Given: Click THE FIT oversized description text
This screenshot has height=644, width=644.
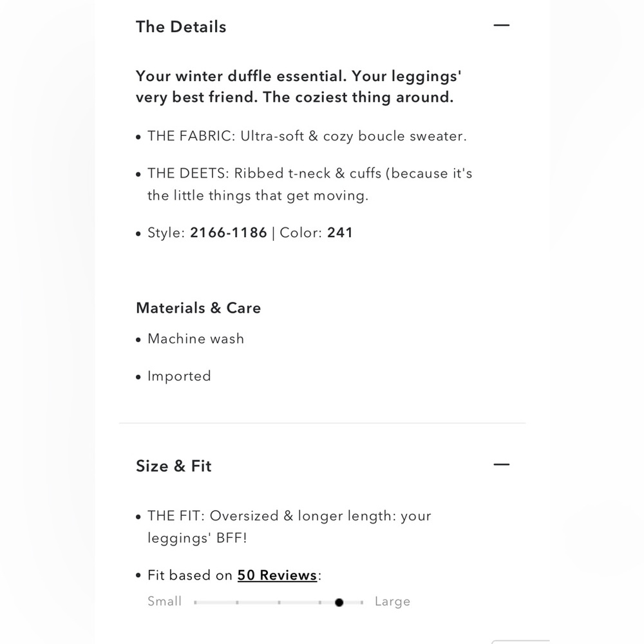Looking at the screenshot, I should [x=284, y=527].
